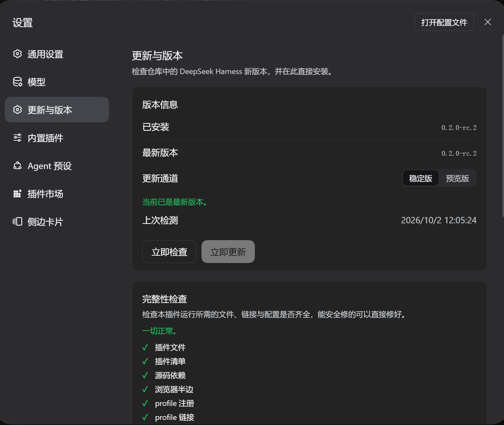Image resolution: width=504 pixels, height=425 pixels.
Task: Click the green checkmark beside profile 注册
Action: [145, 403]
